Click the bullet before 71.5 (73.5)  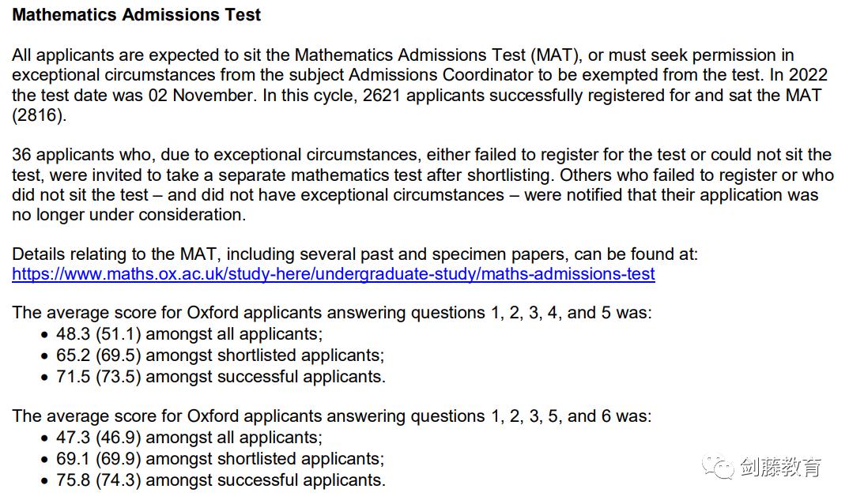tap(45, 378)
